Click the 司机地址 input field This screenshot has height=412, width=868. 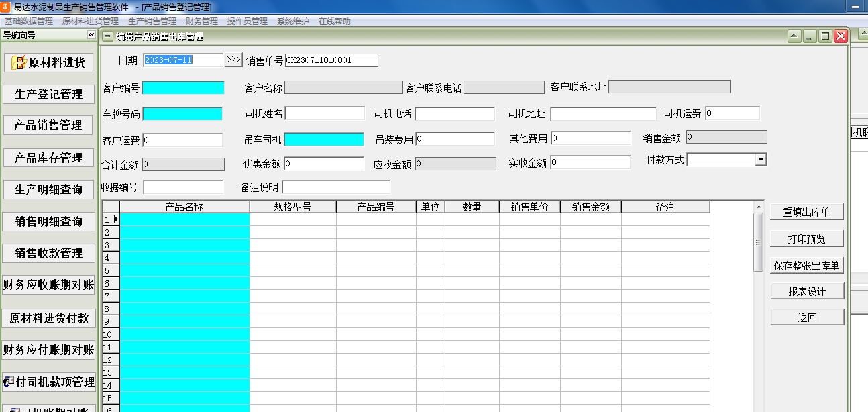click(603, 114)
